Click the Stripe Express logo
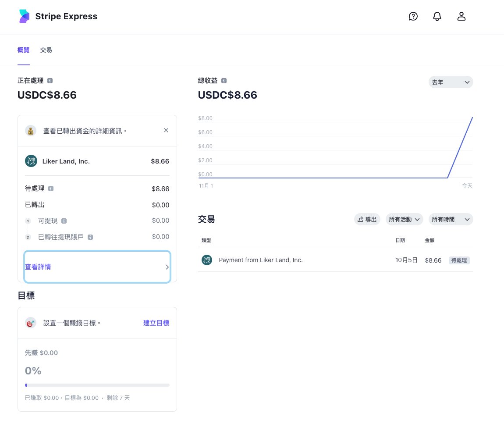504x427 pixels. (24, 16)
